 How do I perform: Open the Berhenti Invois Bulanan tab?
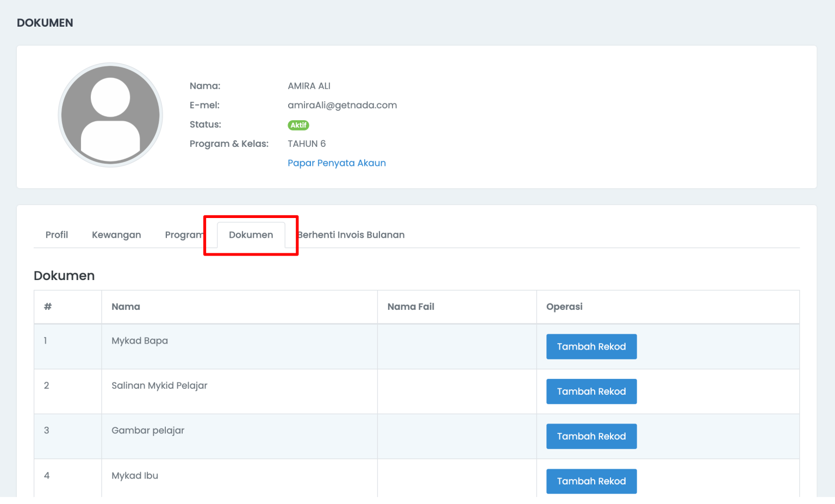point(352,235)
